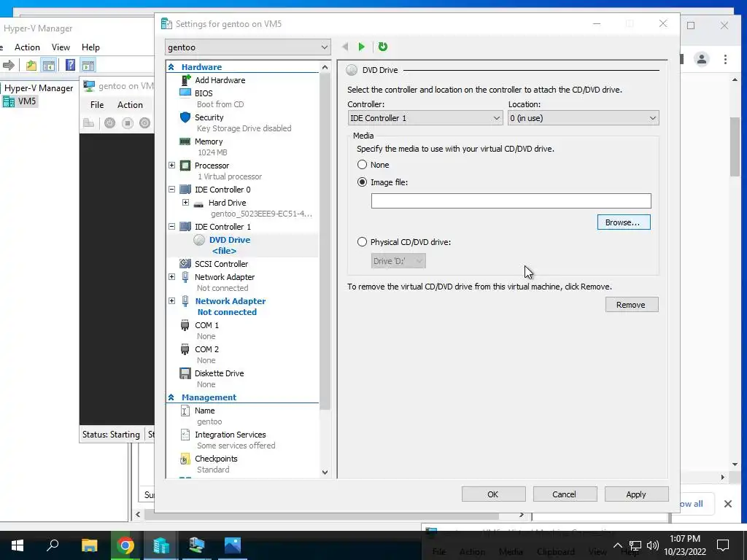Select the Processor entry
The image size is (747, 560).
(212, 166)
